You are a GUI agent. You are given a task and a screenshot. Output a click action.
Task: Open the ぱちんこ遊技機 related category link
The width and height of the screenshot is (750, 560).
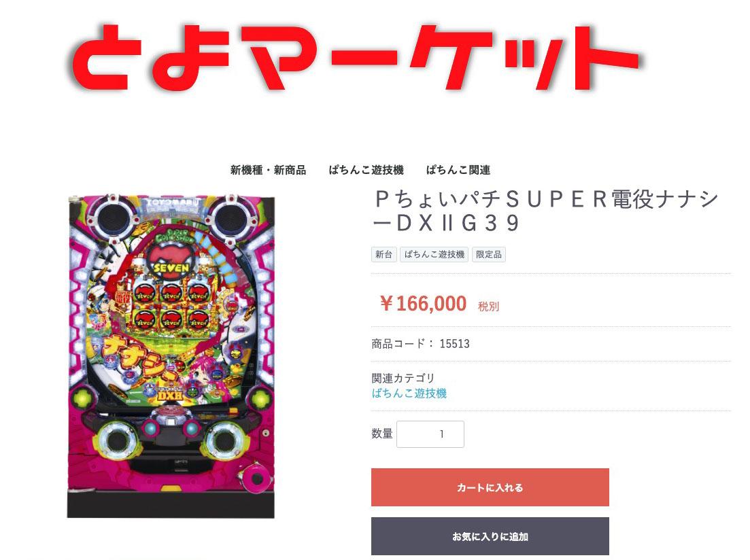tap(409, 393)
